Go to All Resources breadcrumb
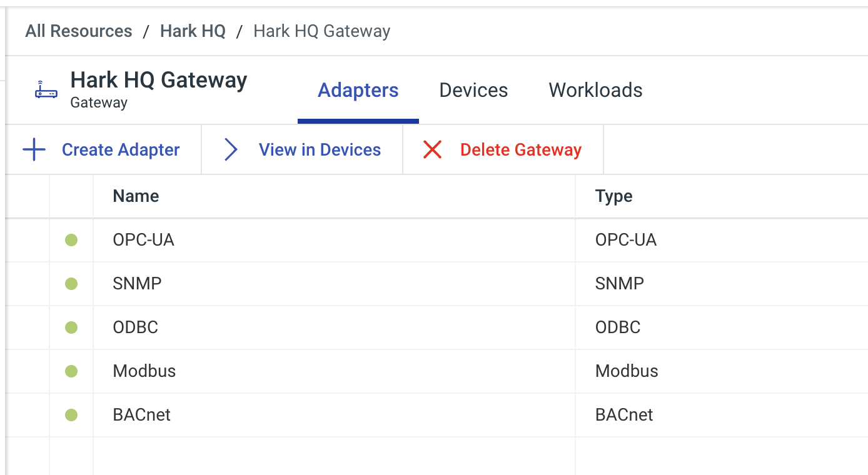This screenshot has width=868, height=475. point(79,31)
